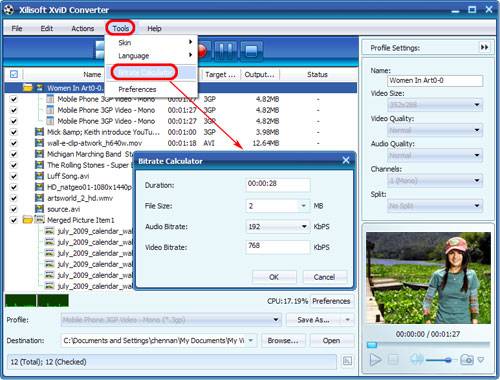Select Preferences in the Tools menu

151,89
